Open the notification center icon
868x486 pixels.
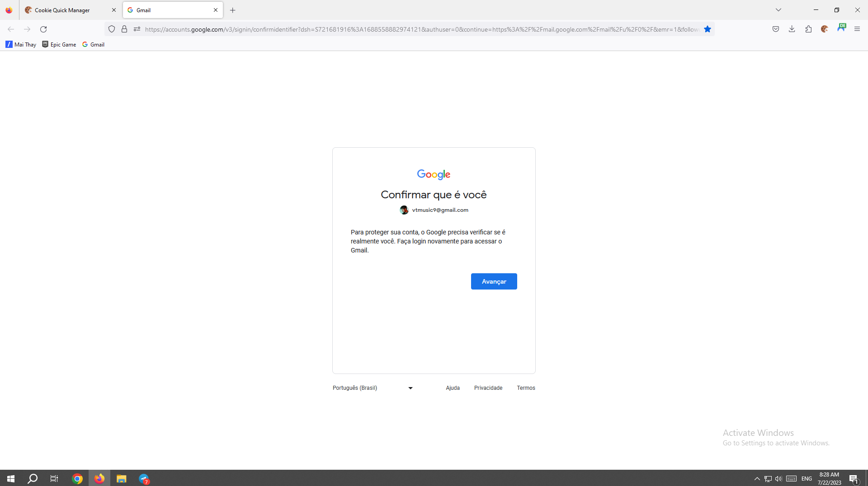[854, 478]
